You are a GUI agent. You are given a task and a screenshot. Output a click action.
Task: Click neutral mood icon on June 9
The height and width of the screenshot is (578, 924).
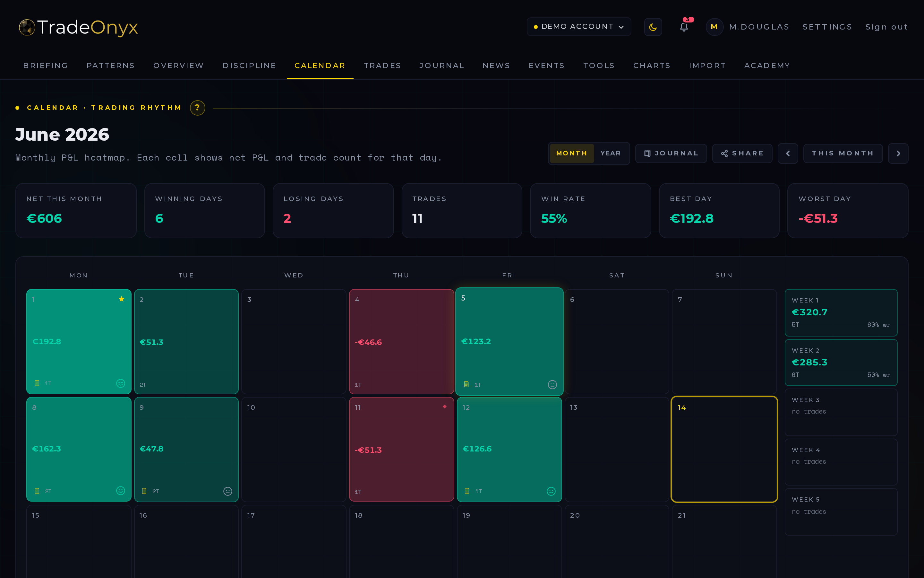click(227, 491)
